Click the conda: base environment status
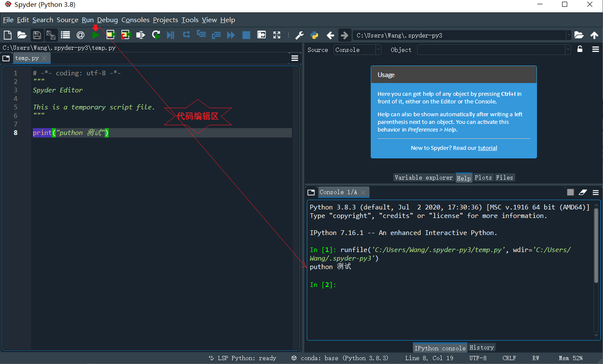The image size is (603, 364). coord(340,358)
